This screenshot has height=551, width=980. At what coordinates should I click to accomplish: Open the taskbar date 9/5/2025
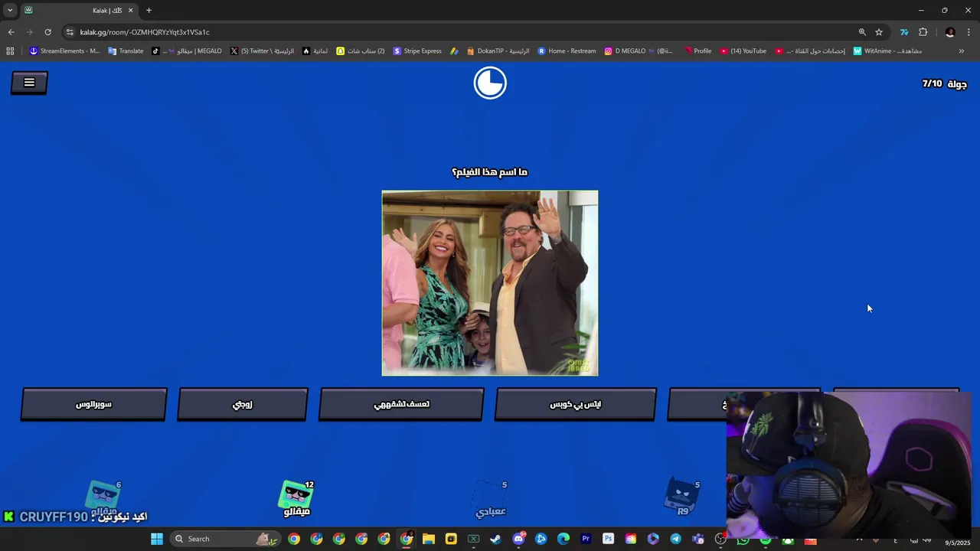(x=957, y=543)
